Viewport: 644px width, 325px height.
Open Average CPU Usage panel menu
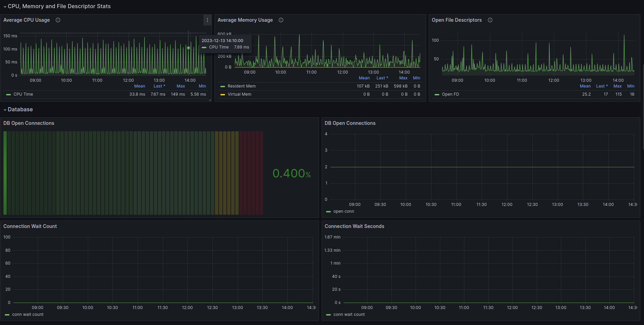point(207,20)
